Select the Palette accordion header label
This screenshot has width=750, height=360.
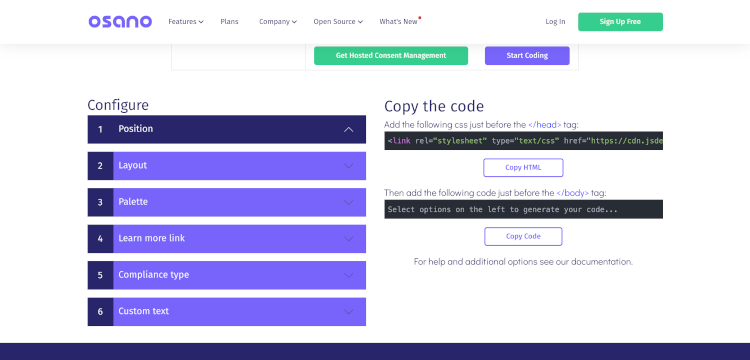point(133,202)
